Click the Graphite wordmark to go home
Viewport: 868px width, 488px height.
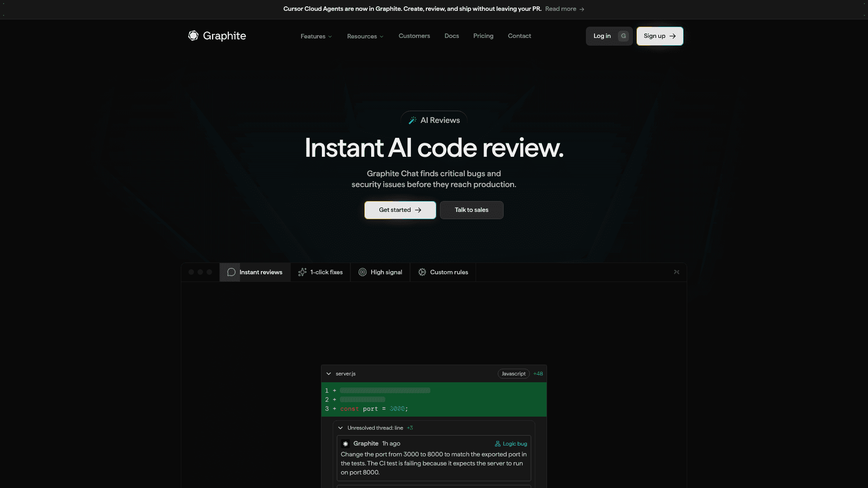click(x=224, y=36)
